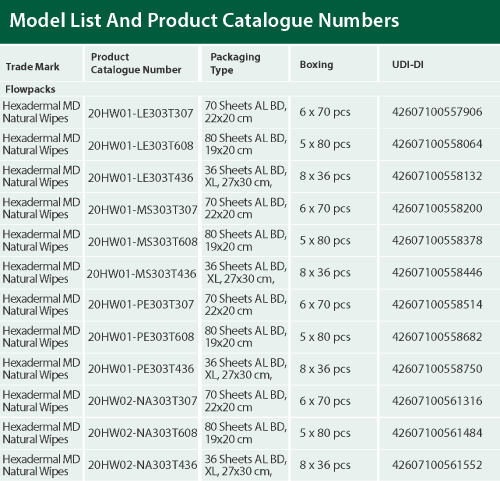Click the page title Model List And Product Catalogue Numbers
Viewport: 500px width, 481px height.
tap(204, 20)
